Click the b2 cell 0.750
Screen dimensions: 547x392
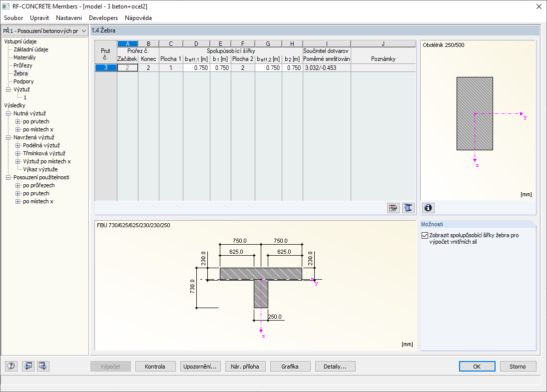tap(292, 67)
